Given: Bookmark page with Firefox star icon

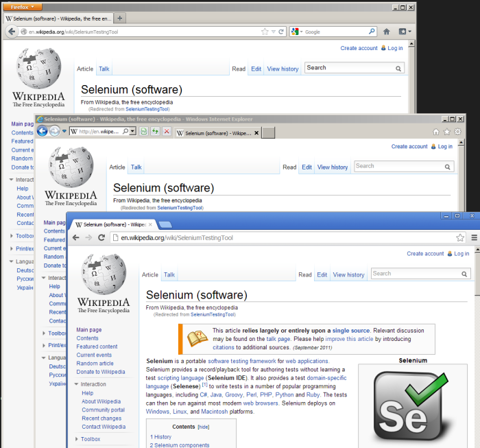Looking at the screenshot, I should click(265, 32).
